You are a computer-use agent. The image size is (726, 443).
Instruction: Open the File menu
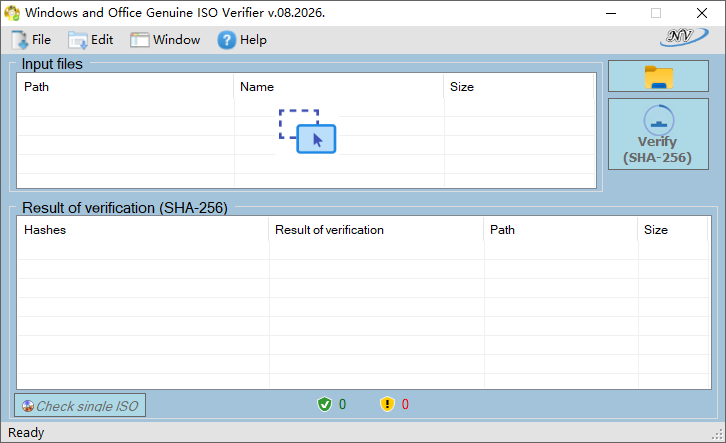point(31,40)
